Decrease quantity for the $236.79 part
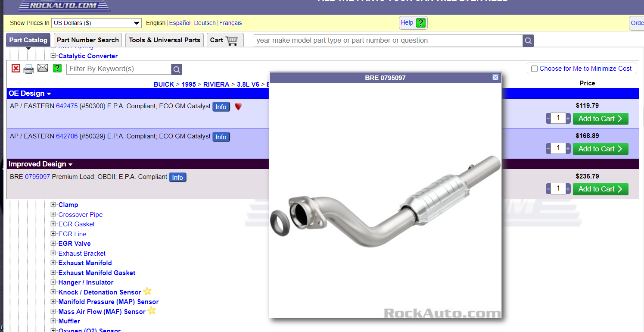The width and height of the screenshot is (644, 332). pos(548,189)
